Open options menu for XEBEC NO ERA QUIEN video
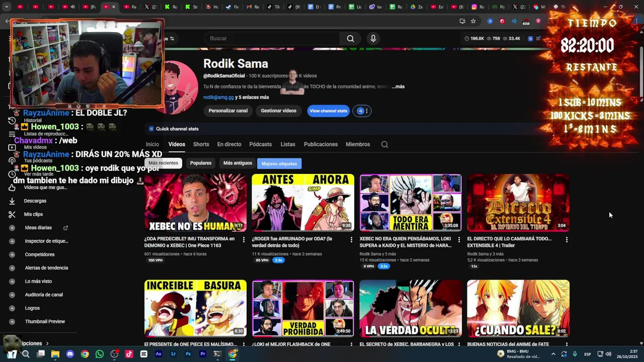Image resolution: width=644 pixels, height=362 pixels. pyautogui.click(x=459, y=240)
